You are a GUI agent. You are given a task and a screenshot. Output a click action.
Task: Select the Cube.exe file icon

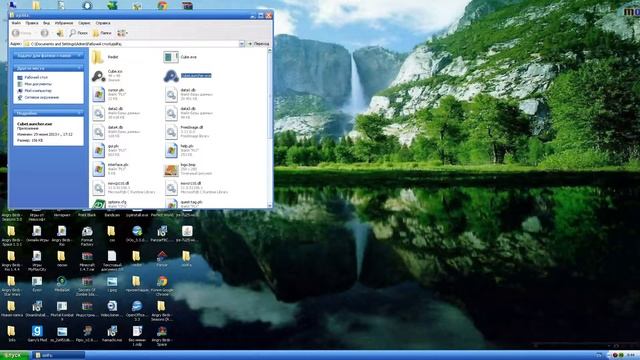(171, 57)
